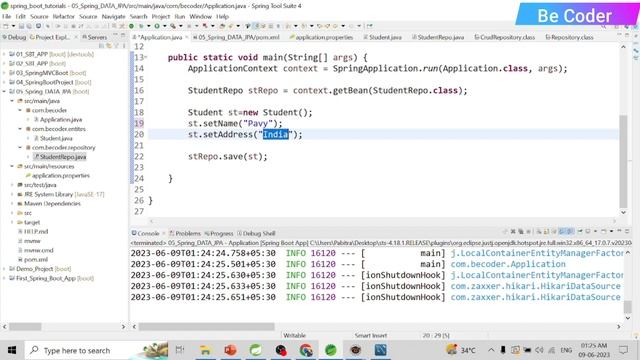This screenshot has width=640, height=360.
Task: Expand the target folder
Action: click(x=12, y=222)
